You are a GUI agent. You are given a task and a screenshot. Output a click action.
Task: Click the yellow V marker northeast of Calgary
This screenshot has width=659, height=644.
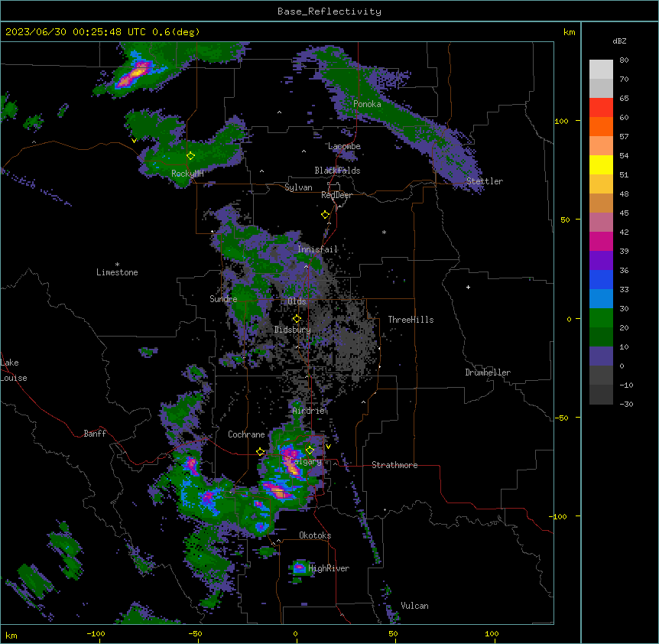tap(328, 447)
